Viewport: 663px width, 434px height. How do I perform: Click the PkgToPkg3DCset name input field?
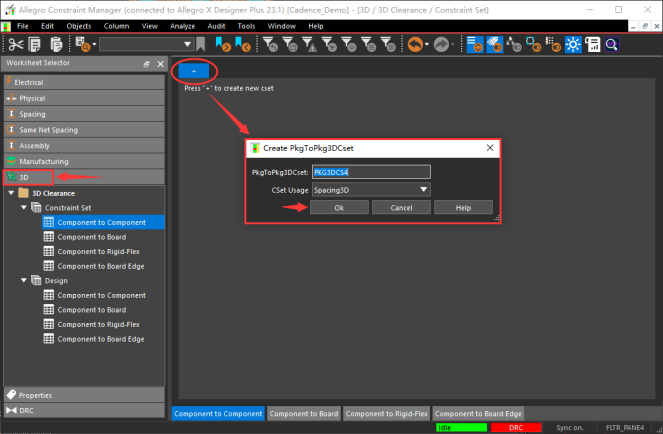(x=371, y=172)
